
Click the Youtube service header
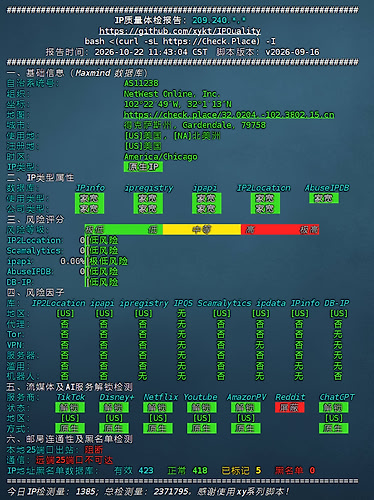click(200, 397)
